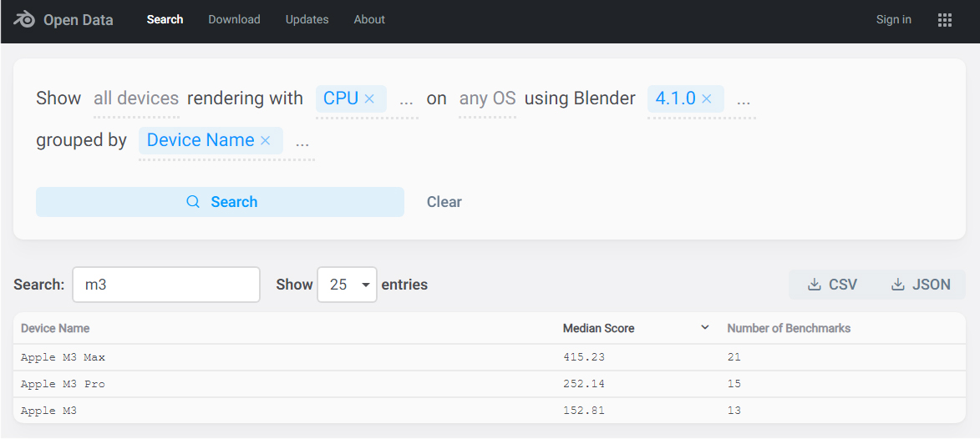This screenshot has width=980, height=439.
Task: Click the 4.1.0 version tag label
Action: [x=676, y=98]
